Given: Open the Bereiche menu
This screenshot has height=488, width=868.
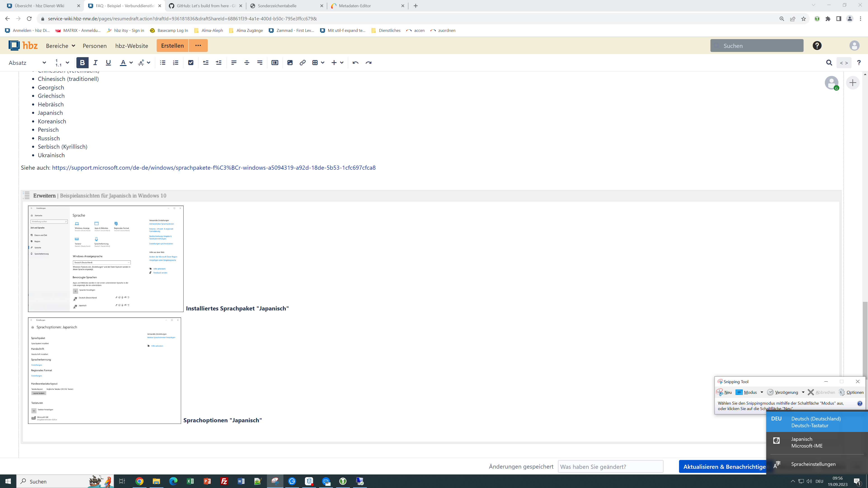Looking at the screenshot, I should point(60,46).
